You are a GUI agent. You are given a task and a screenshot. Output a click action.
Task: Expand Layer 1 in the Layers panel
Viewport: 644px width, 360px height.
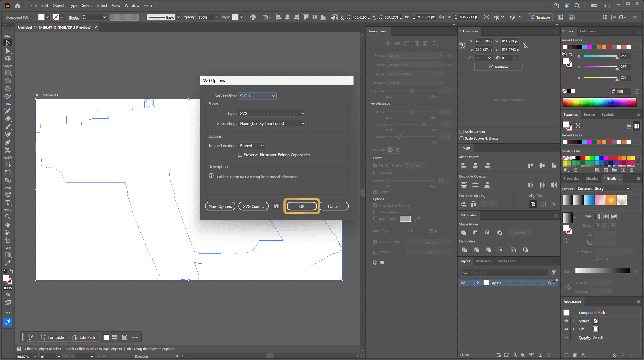coord(478,283)
